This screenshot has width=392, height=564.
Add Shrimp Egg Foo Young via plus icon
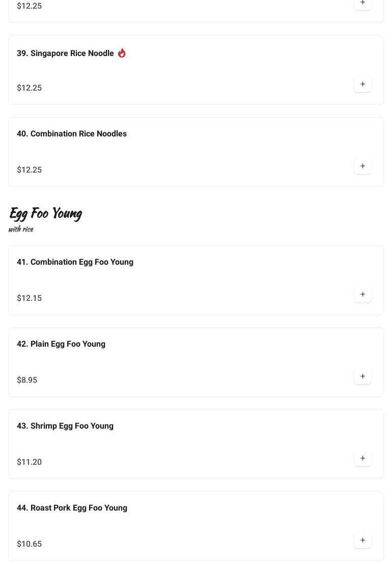tap(362, 459)
